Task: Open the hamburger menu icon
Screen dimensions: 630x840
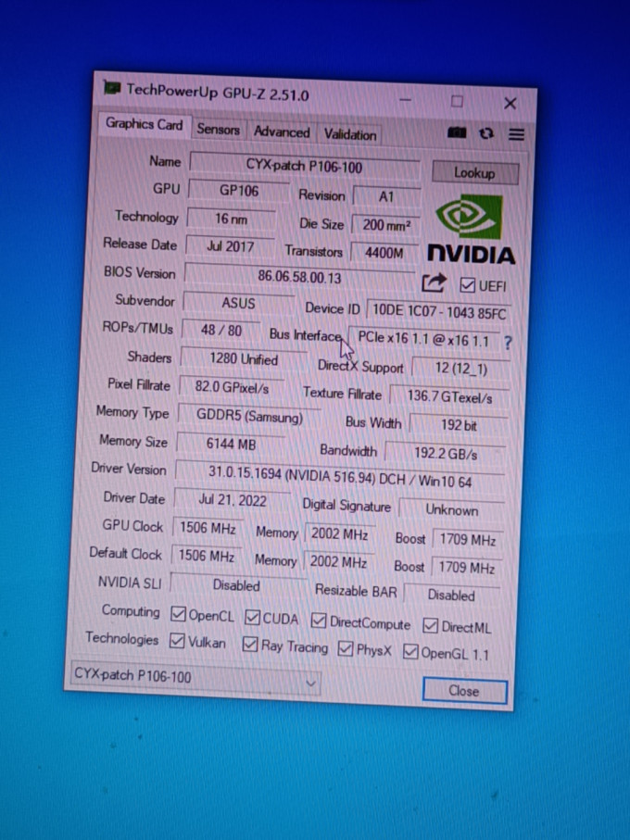Action: 516,135
